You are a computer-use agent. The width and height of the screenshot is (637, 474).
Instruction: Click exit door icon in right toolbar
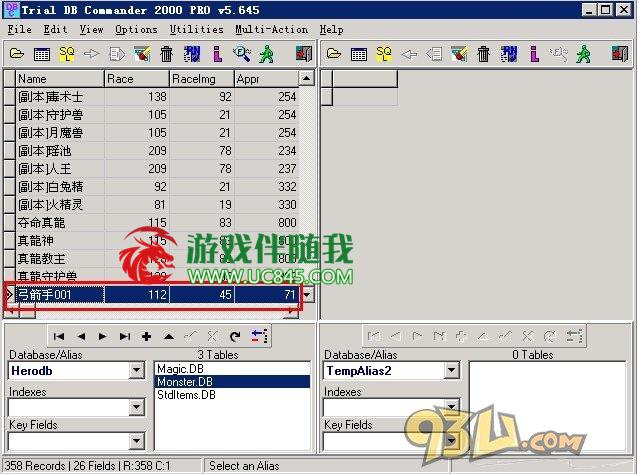tap(620, 53)
